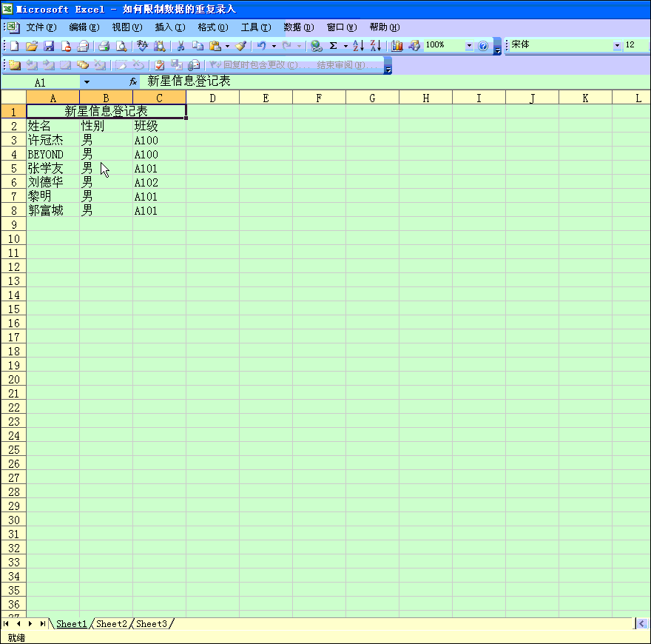
Task: Click the AutoSum sigma icon
Action: (x=333, y=46)
